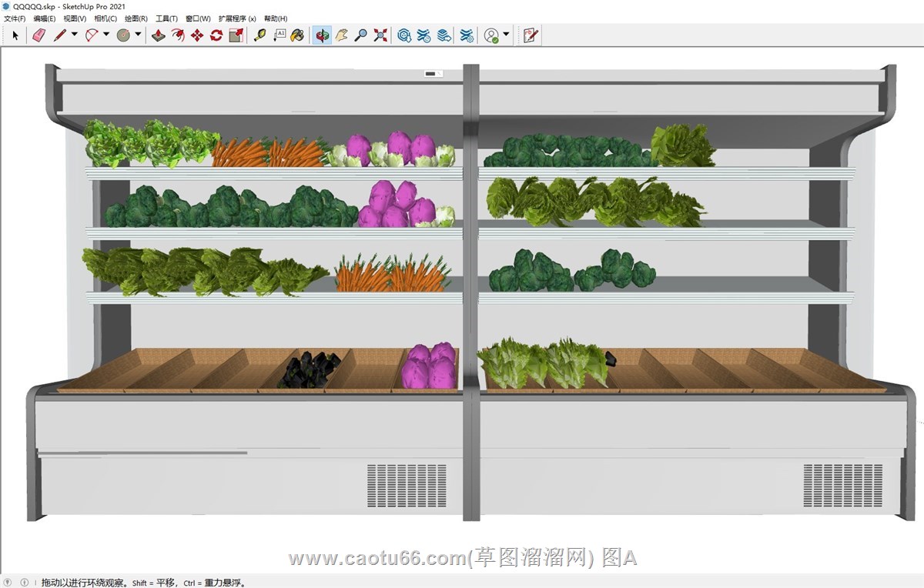Viewport: 924px width, 588px height.
Task: Select the Rotate tool
Action: click(216, 35)
